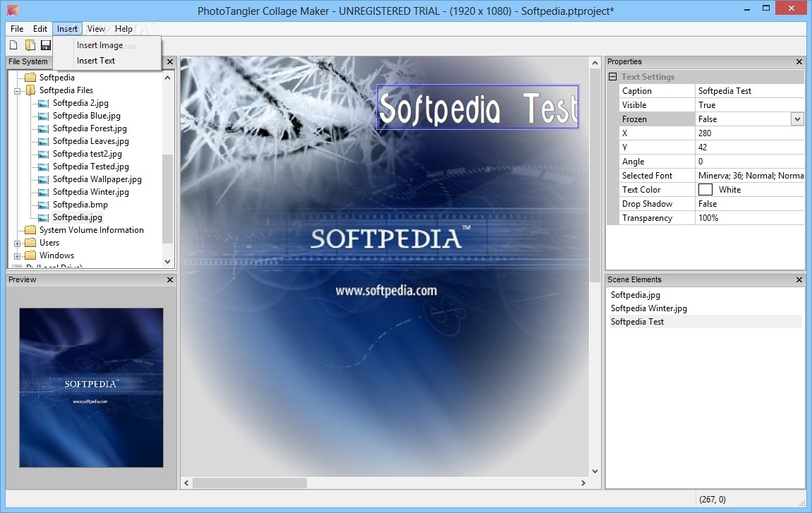The width and height of the screenshot is (812, 513).
Task: Click the New project toolbar icon
Action: (x=14, y=45)
